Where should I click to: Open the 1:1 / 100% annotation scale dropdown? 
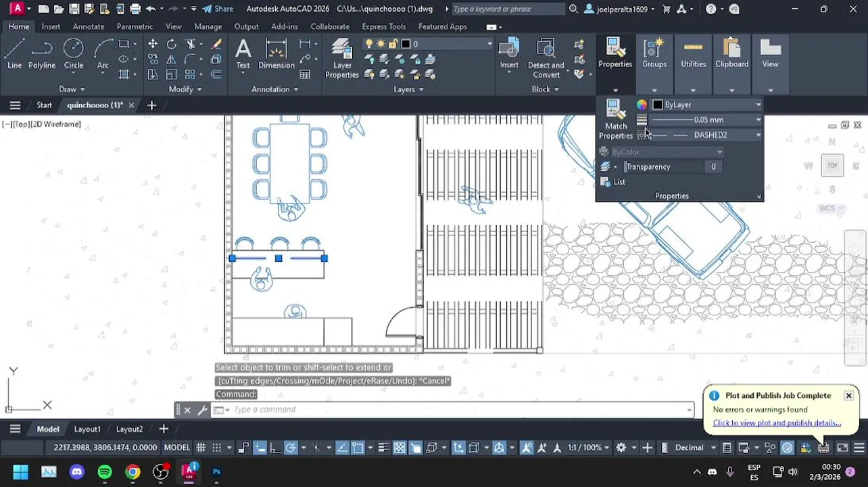589,448
